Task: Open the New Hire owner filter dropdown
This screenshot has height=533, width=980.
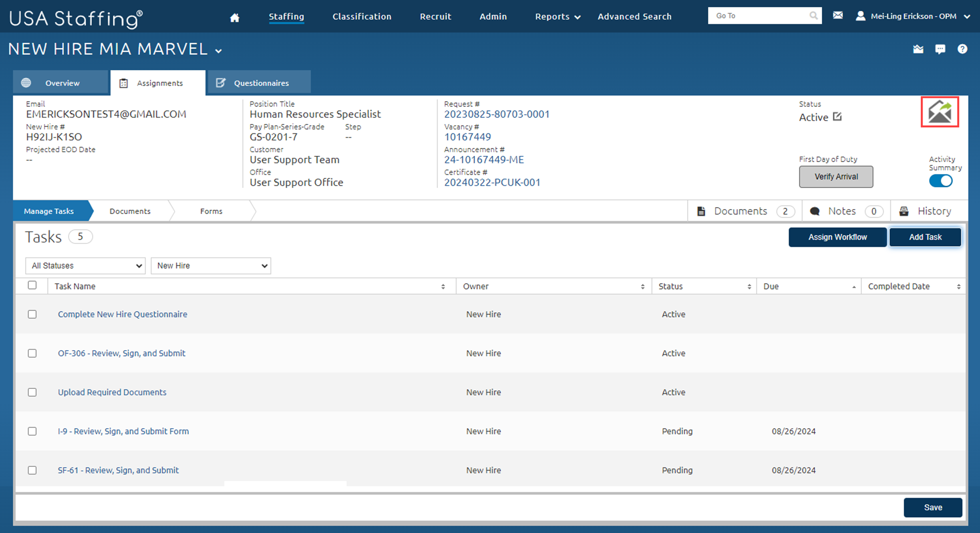Action: [211, 266]
